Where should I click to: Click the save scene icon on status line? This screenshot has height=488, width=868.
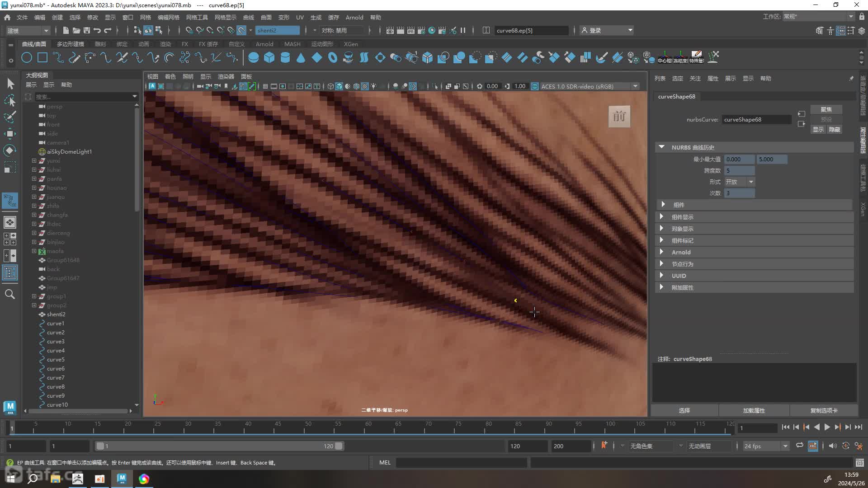coord(87,30)
